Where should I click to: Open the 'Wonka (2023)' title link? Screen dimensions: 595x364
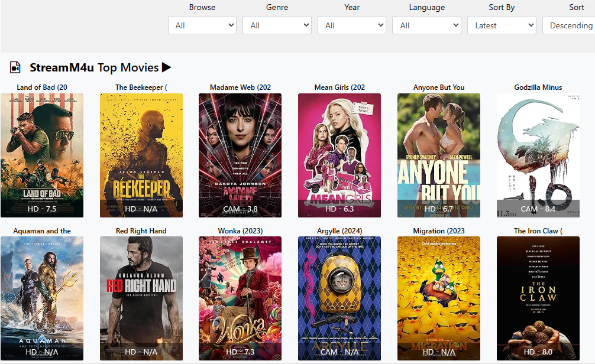[240, 231]
